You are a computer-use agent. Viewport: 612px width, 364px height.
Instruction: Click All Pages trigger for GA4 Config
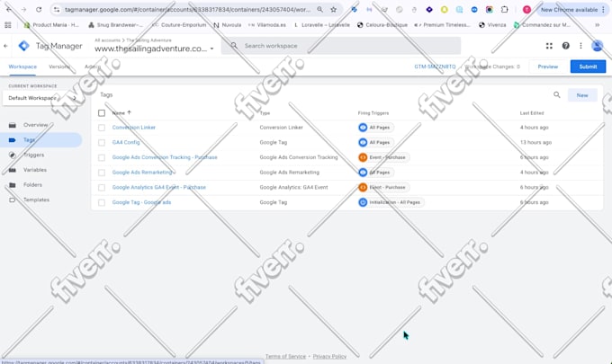coord(376,142)
